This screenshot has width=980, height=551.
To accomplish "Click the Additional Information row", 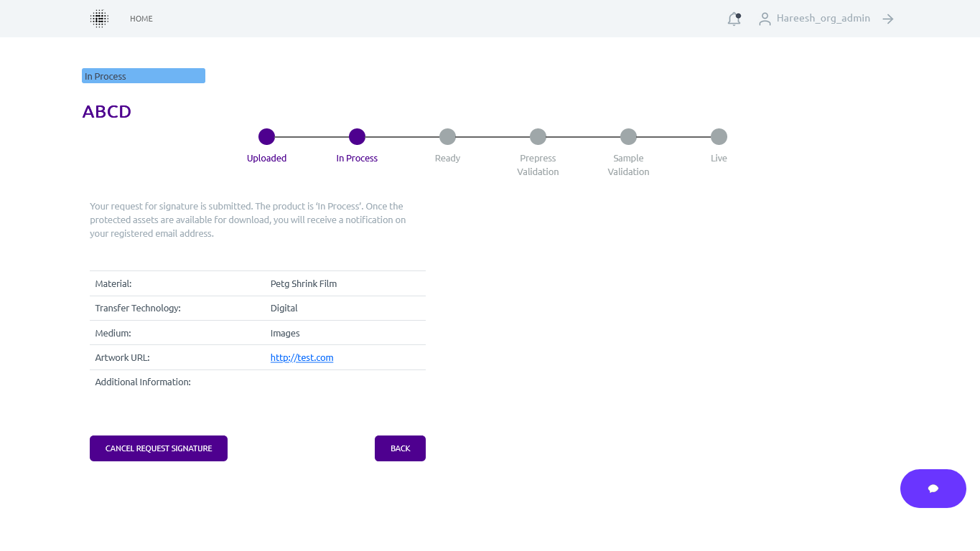I will pyautogui.click(x=143, y=382).
